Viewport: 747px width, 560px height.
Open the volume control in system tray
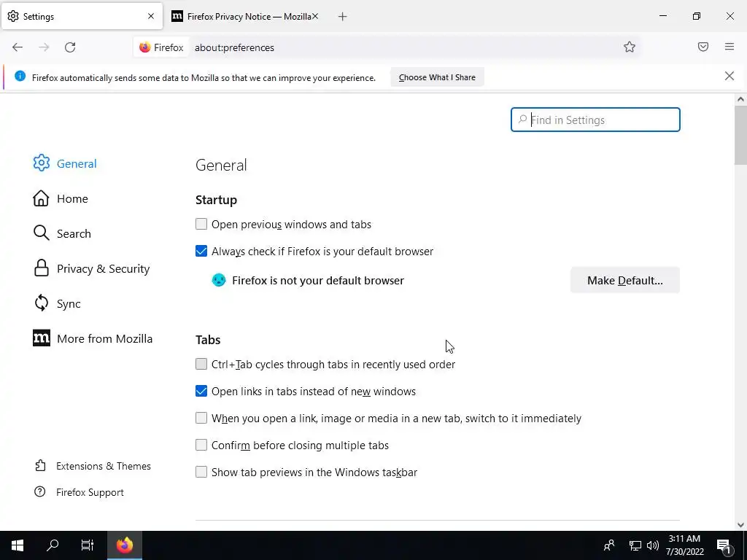pos(653,545)
